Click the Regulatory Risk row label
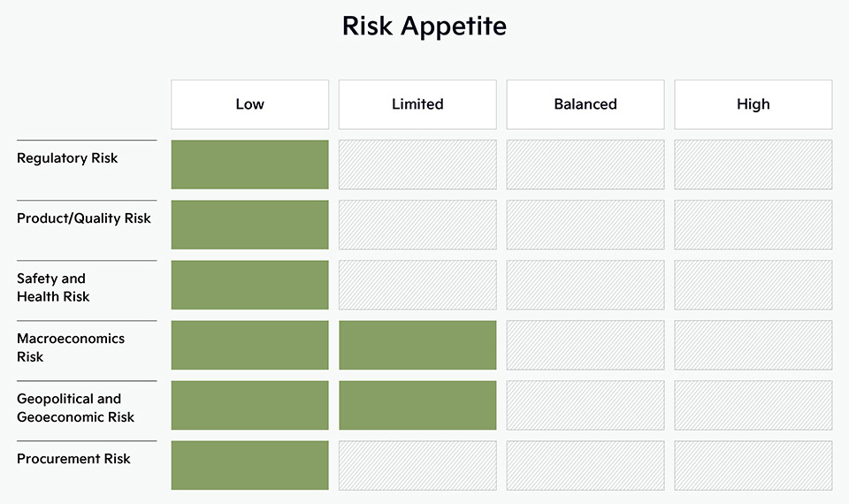The image size is (849, 504). 67,158
